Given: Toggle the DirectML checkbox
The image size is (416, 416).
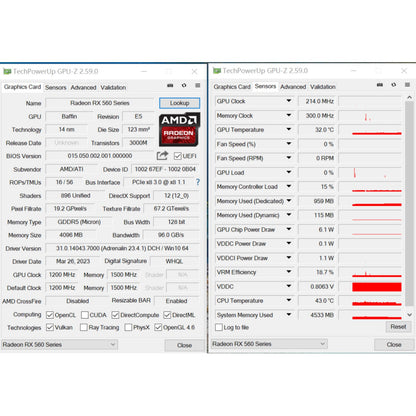Looking at the screenshot, I should (x=167, y=315).
